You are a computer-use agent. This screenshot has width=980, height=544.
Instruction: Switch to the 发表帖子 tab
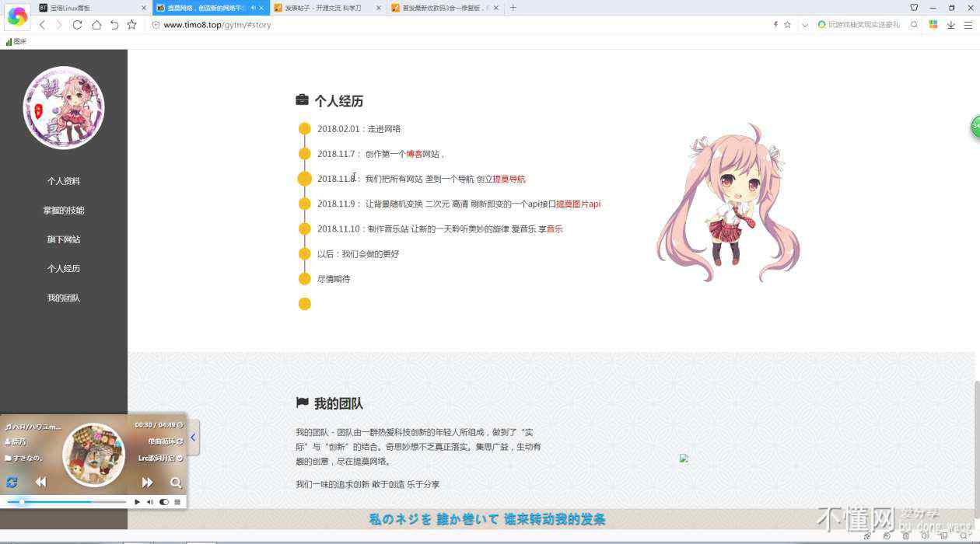[327, 8]
